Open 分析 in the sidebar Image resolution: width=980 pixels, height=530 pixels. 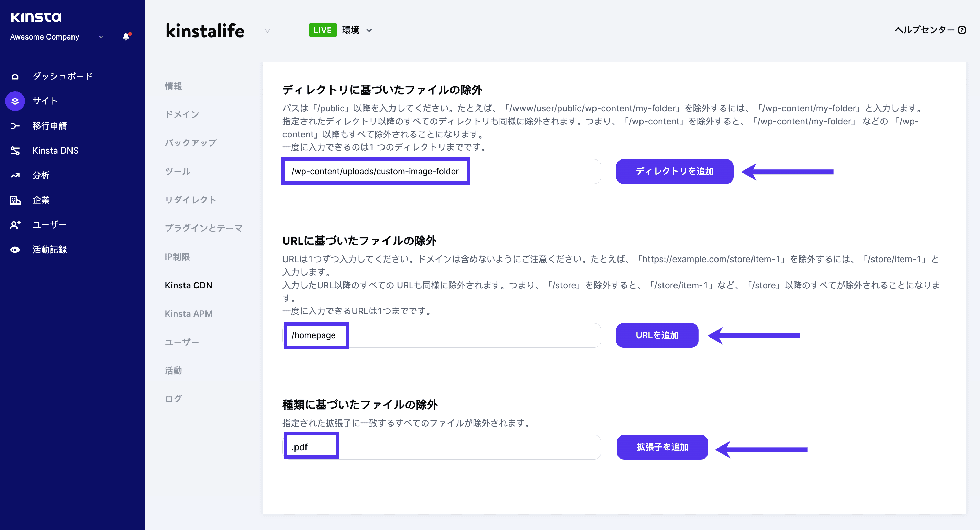click(41, 175)
